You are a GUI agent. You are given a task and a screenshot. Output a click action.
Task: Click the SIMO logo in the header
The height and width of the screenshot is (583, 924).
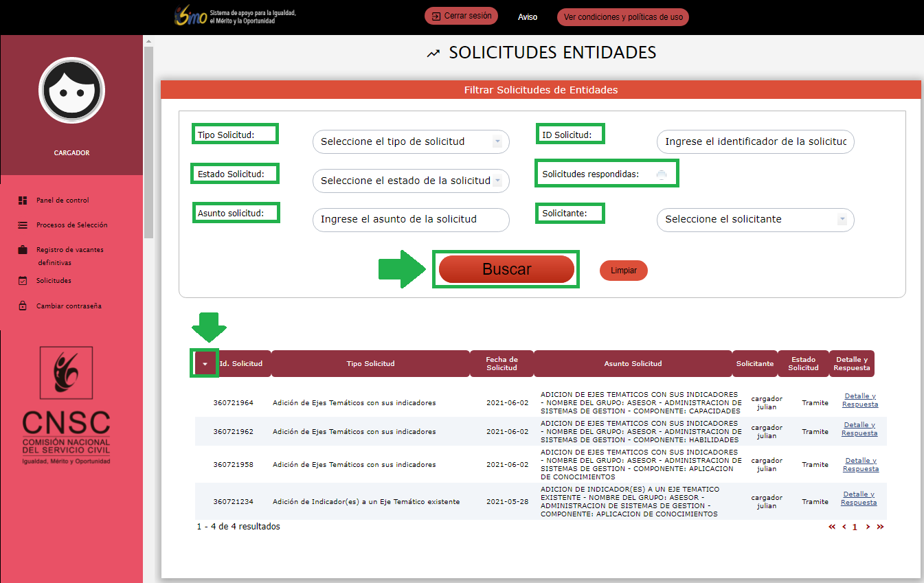tap(191, 16)
